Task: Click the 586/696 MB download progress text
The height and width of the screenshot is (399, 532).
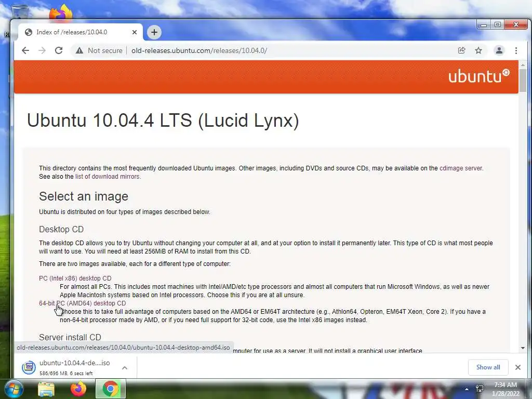Action: click(x=66, y=373)
